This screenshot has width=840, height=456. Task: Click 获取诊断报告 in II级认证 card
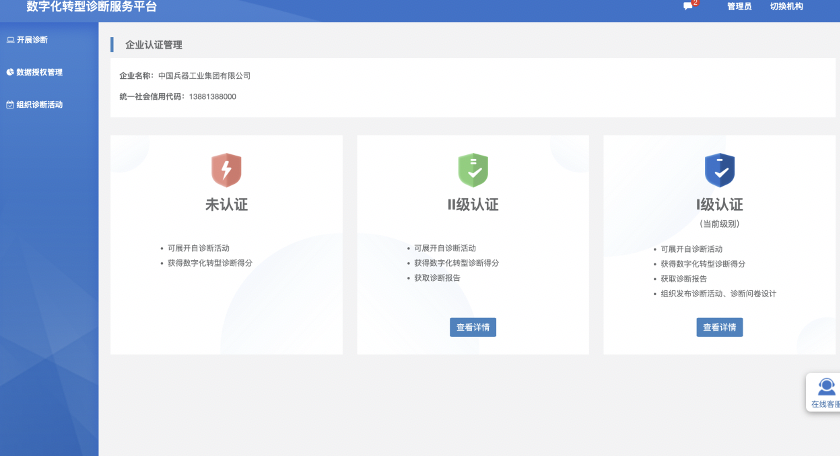[x=437, y=278]
